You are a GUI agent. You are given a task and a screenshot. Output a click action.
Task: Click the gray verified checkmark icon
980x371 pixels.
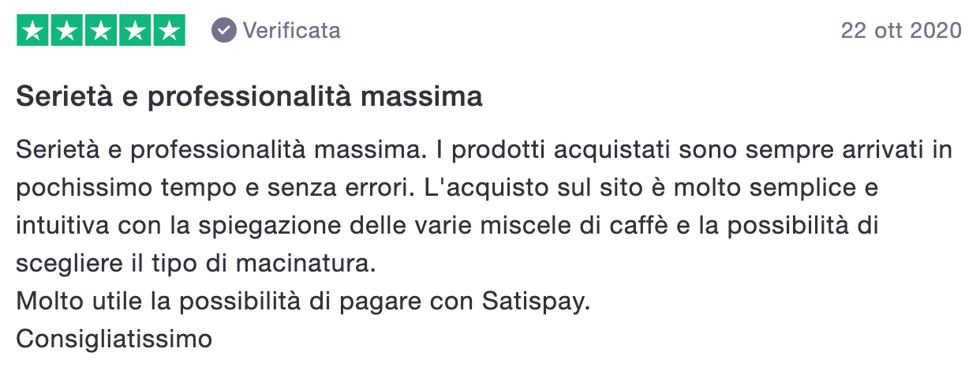pos(224,31)
